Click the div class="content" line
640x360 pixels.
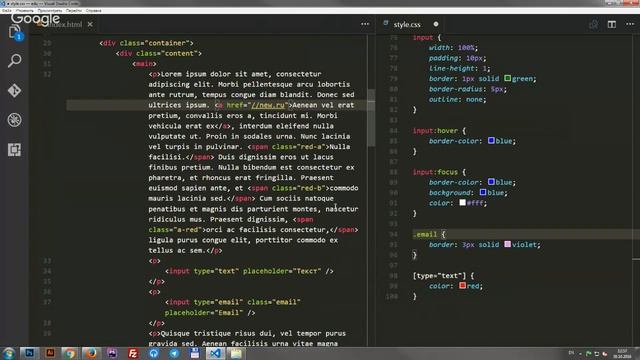[x=159, y=53]
